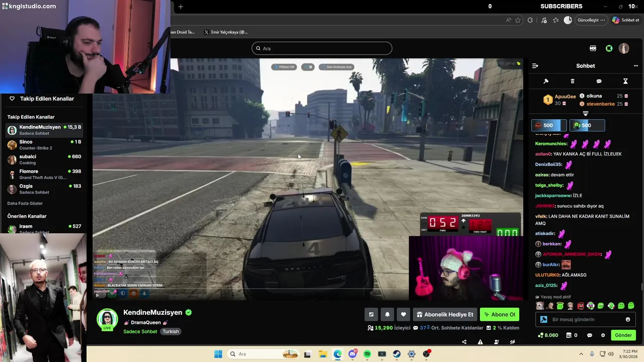The image size is (644, 362).
Task: Click taskbar Ara search box
Action: coord(264,354)
